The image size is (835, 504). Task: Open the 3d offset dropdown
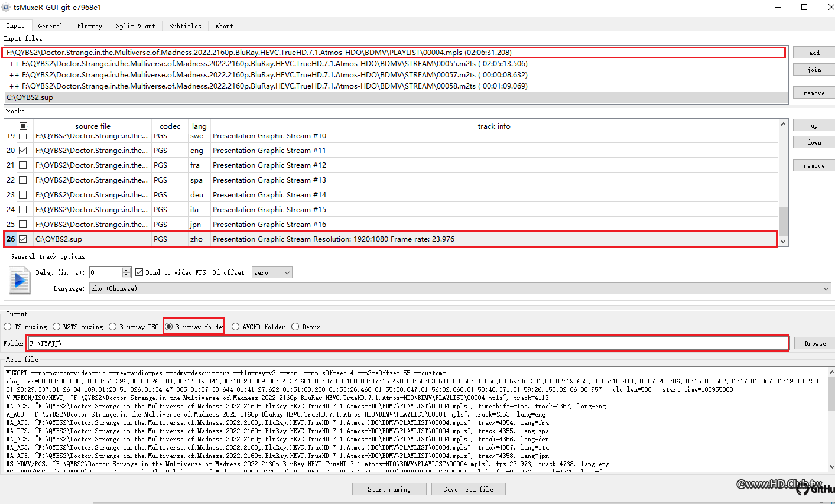click(272, 272)
